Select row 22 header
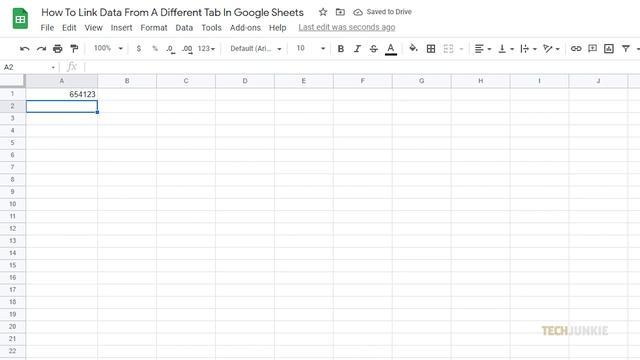The width and height of the screenshot is (640, 360). click(13, 351)
